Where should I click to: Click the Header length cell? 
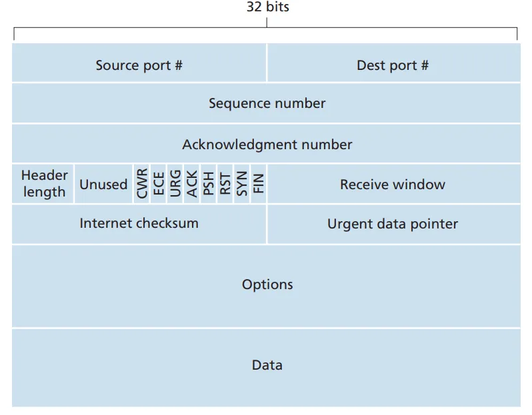44,184
